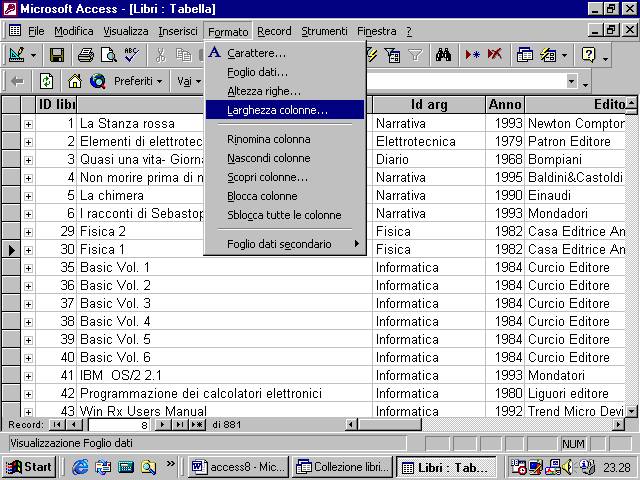Choose Blocca colonne menu entry

284,196
